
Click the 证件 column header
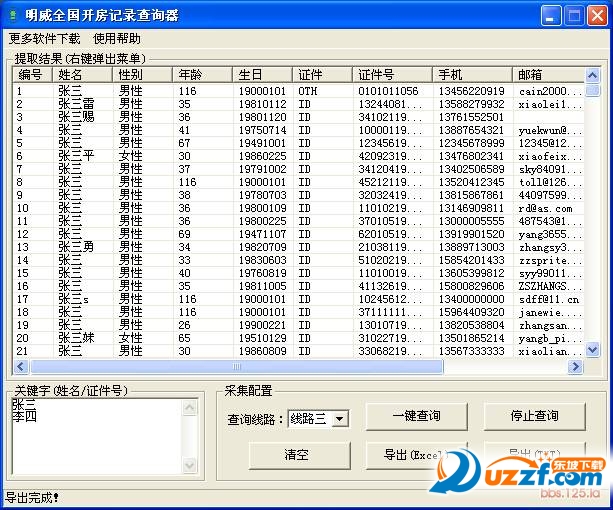[x=323, y=75]
